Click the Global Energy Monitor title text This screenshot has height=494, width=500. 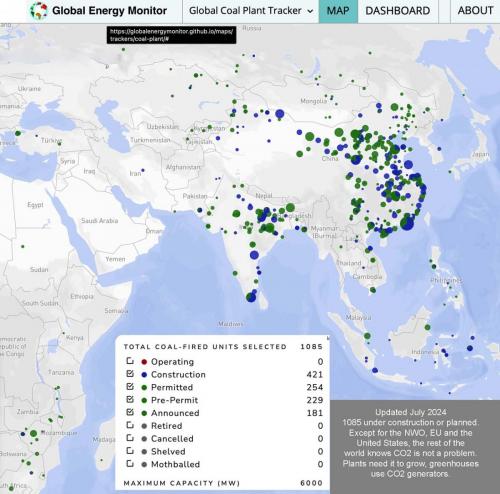pyautogui.click(x=109, y=11)
